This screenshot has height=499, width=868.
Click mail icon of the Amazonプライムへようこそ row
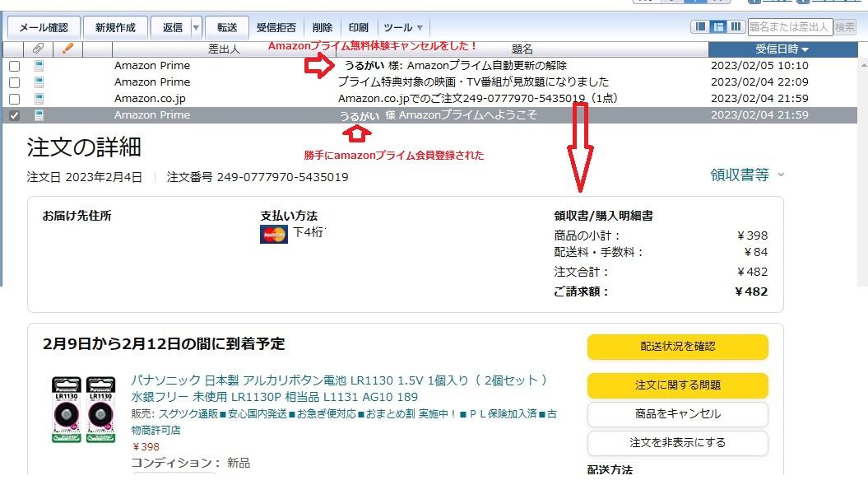tap(39, 115)
